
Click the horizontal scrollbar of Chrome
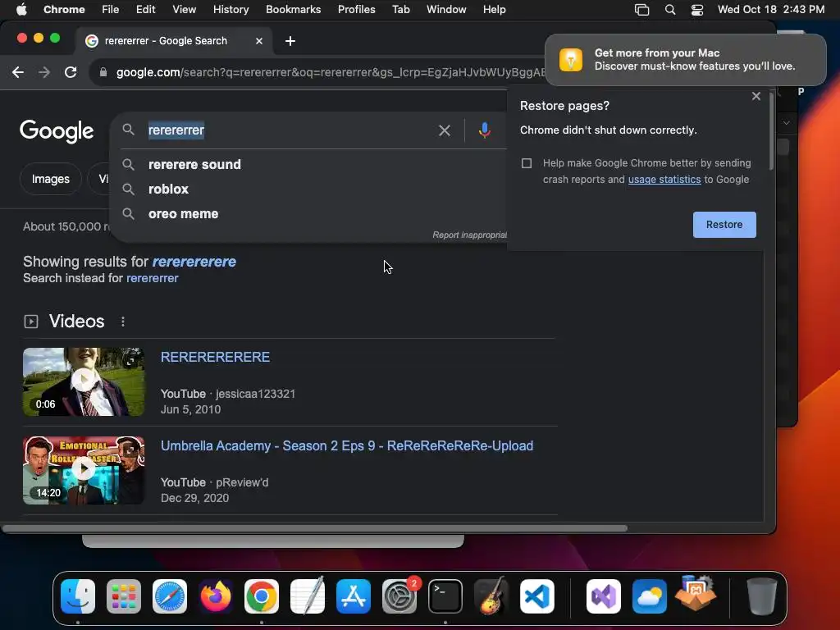point(314,528)
